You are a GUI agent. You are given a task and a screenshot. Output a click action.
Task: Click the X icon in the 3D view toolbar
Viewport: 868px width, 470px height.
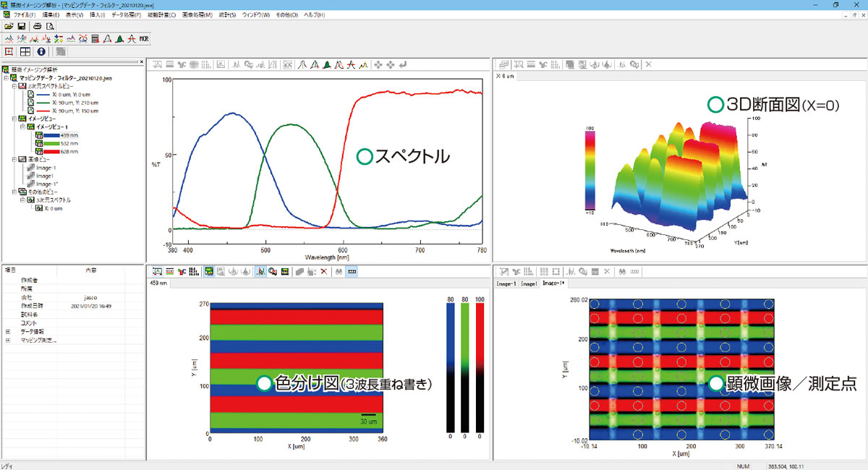point(648,64)
